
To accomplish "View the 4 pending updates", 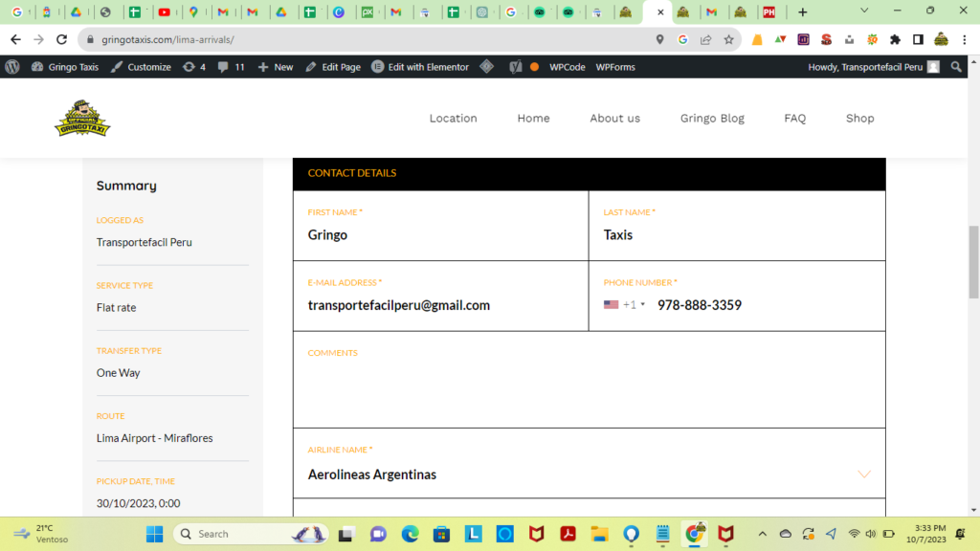I will point(194,67).
